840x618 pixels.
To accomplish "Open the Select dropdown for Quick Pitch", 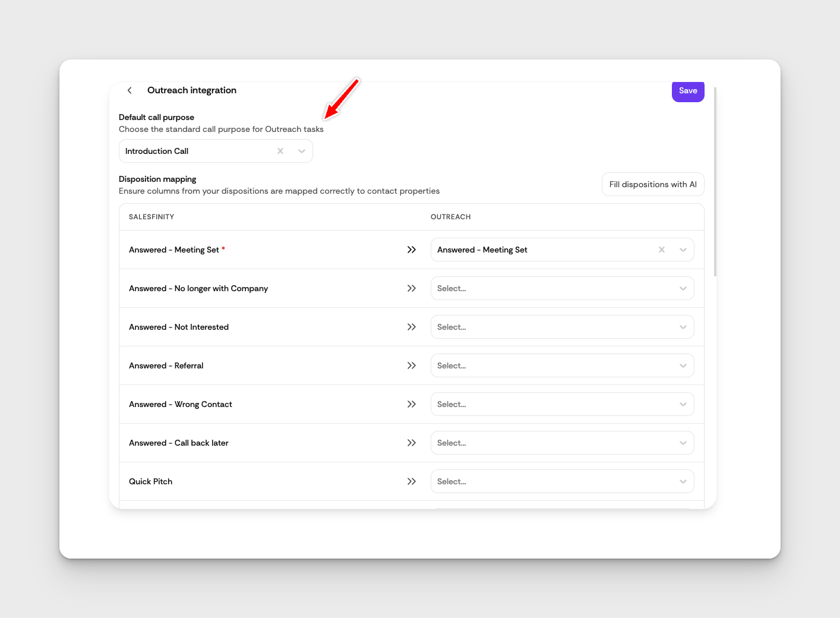I will 562,481.
